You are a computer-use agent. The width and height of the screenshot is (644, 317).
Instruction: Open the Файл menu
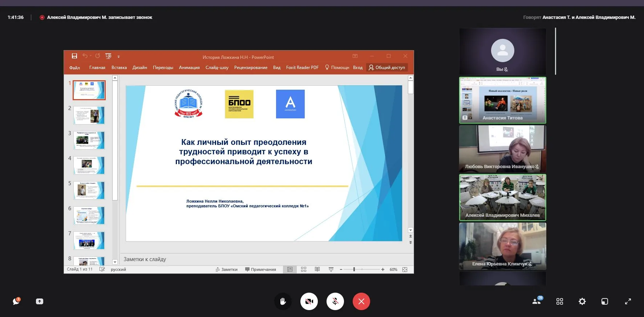tap(74, 68)
